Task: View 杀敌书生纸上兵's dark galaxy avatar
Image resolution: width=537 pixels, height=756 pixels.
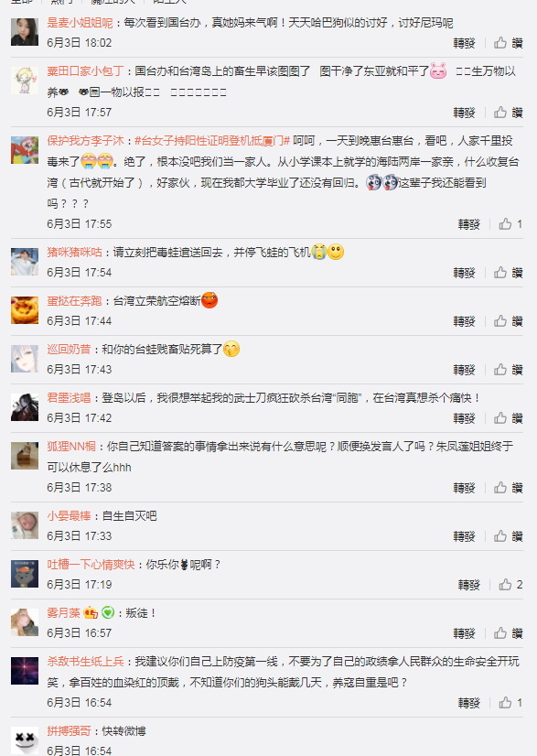Action: [x=25, y=670]
